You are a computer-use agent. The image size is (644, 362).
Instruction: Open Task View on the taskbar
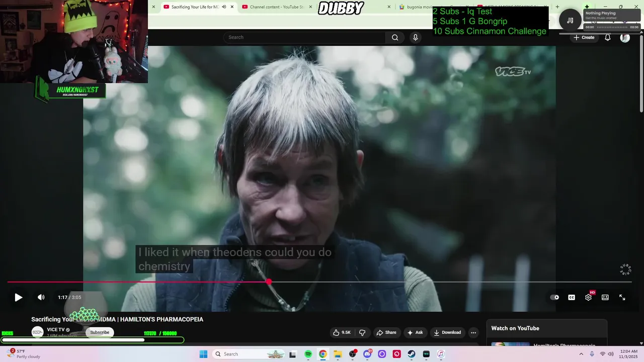292,354
